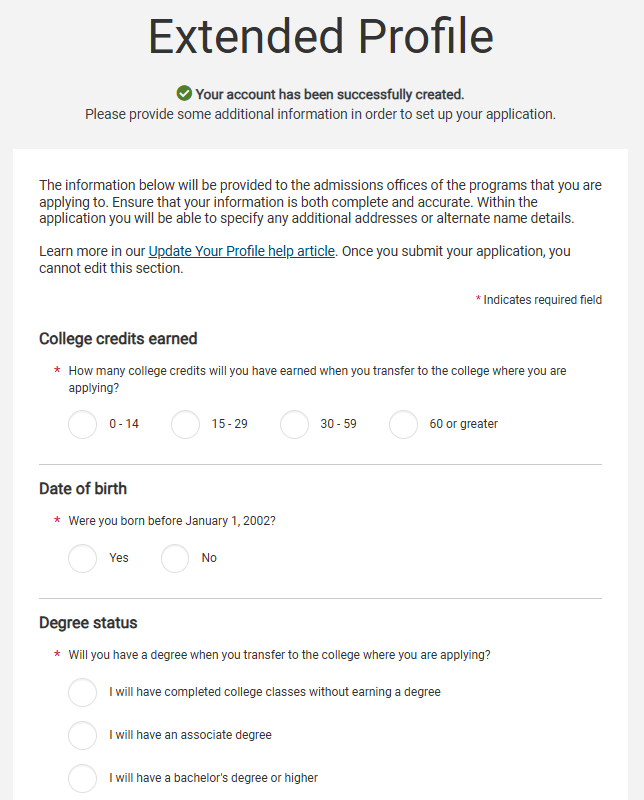644x800 pixels.
Task: Choose completed college classes without earning a degree
Action: pos(83,692)
